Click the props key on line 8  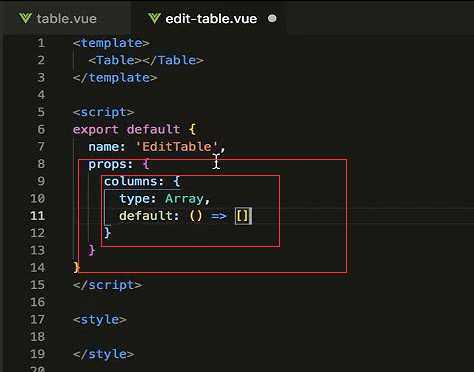click(107, 164)
